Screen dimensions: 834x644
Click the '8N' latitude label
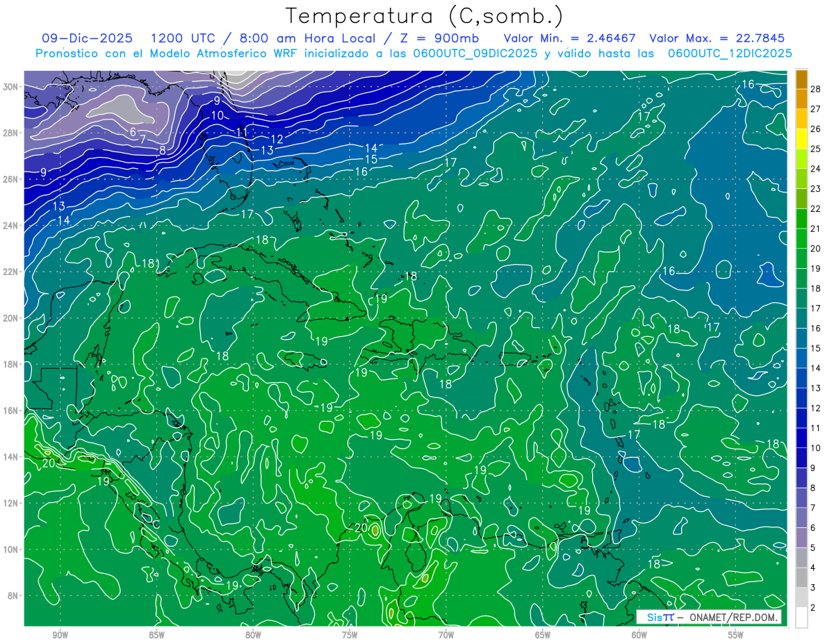click(x=14, y=596)
